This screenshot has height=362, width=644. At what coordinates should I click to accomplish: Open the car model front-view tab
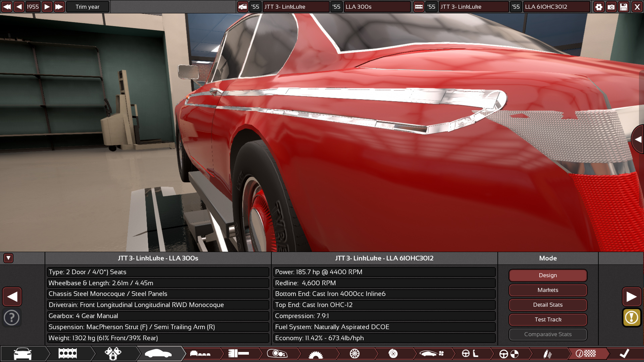22,354
